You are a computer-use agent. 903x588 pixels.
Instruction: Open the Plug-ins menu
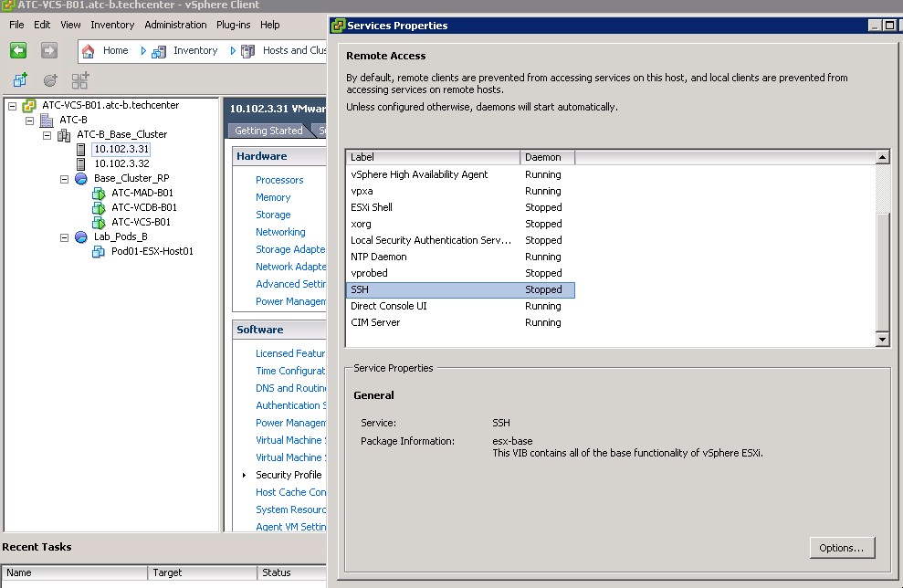click(234, 25)
